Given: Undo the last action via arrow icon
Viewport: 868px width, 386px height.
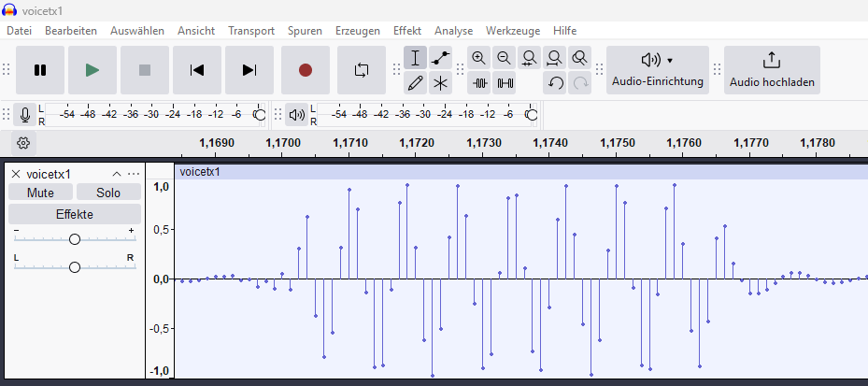Looking at the screenshot, I should pyautogui.click(x=555, y=82).
